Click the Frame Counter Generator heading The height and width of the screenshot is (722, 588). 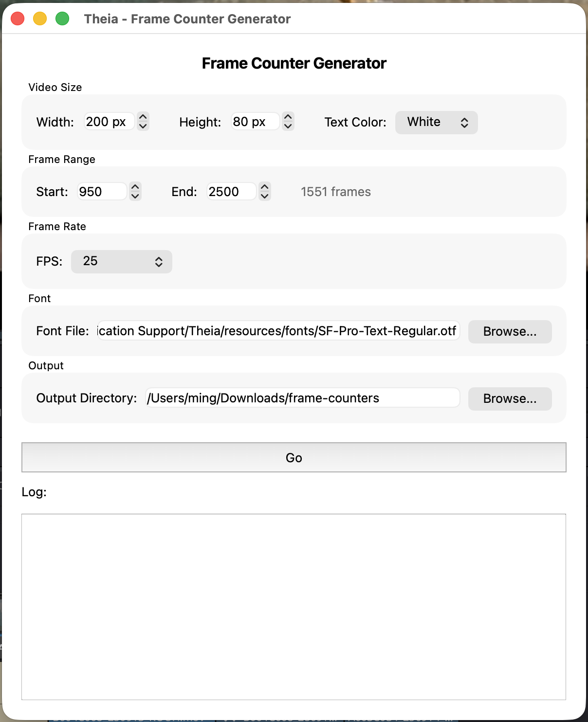(294, 63)
